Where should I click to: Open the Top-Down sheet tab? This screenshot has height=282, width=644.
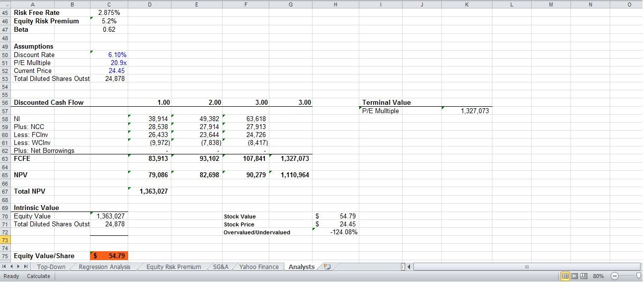[51, 267]
